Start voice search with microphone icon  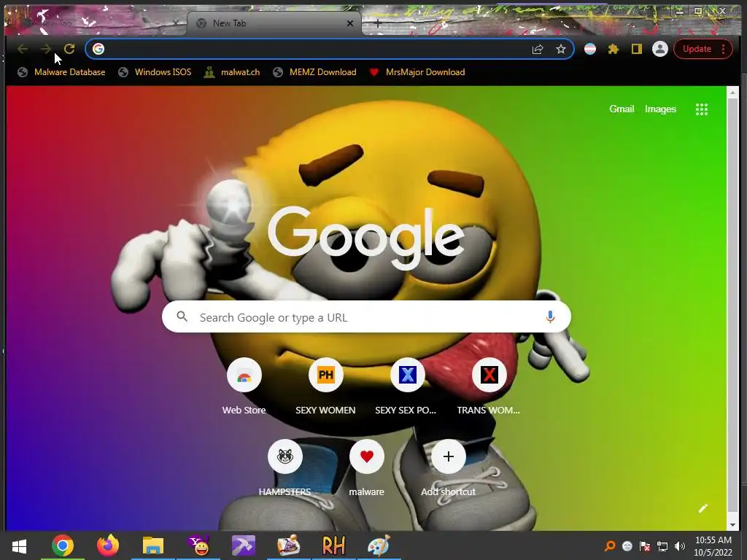click(x=550, y=316)
